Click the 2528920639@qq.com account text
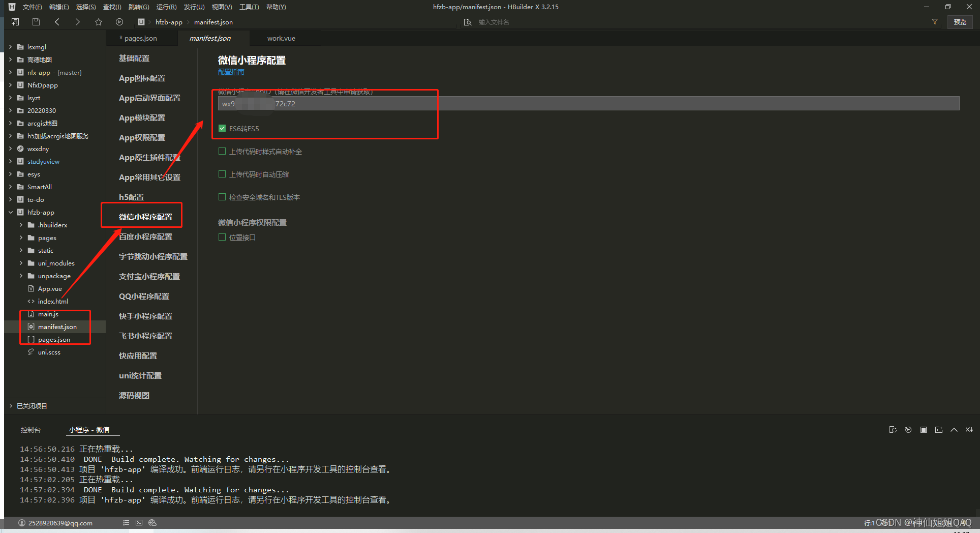This screenshot has width=980, height=533. click(60, 523)
